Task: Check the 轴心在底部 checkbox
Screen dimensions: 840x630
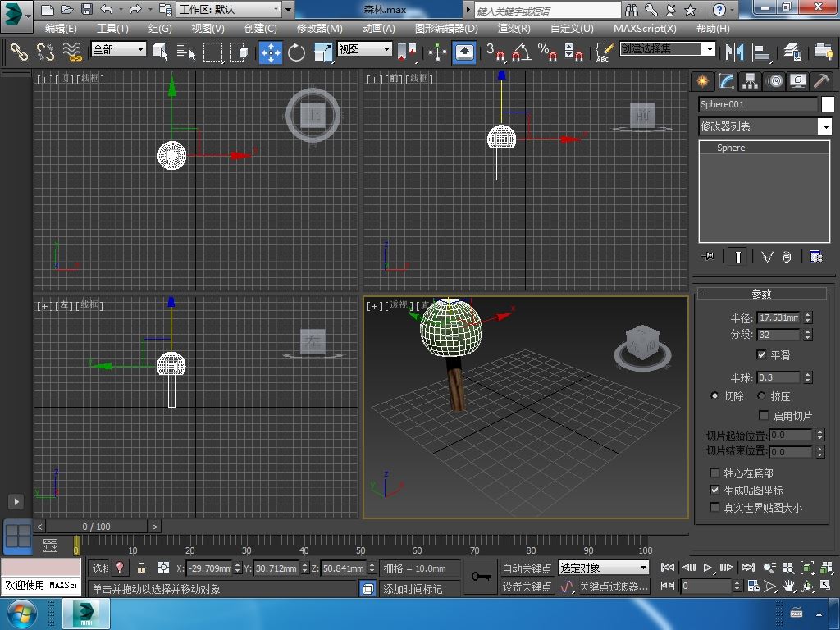Action: pos(714,472)
